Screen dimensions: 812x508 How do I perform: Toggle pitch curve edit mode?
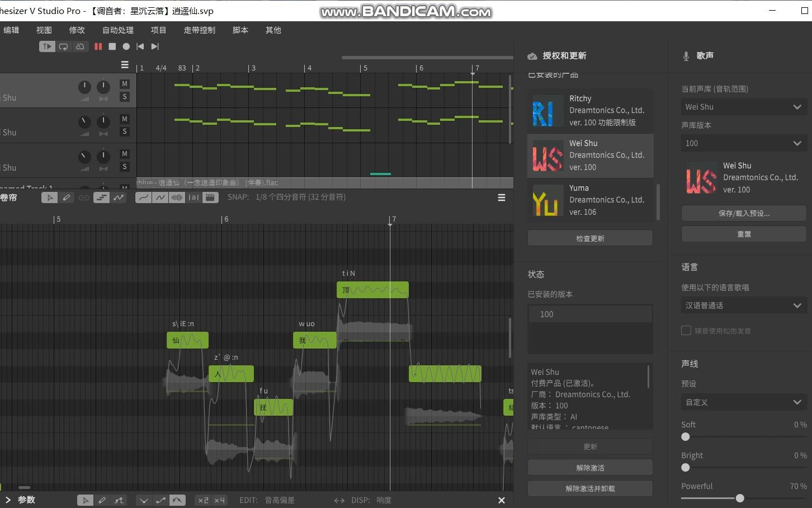(x=119, y=197)
